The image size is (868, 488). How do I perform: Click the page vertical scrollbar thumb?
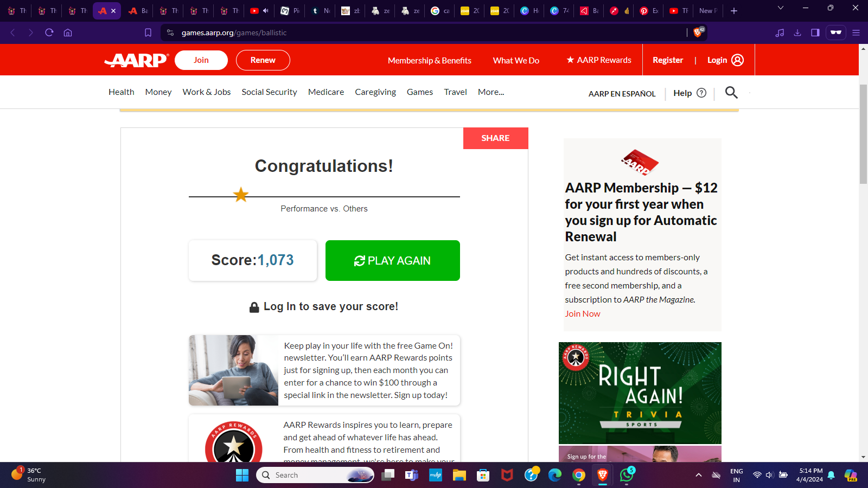tap(863, 134)
